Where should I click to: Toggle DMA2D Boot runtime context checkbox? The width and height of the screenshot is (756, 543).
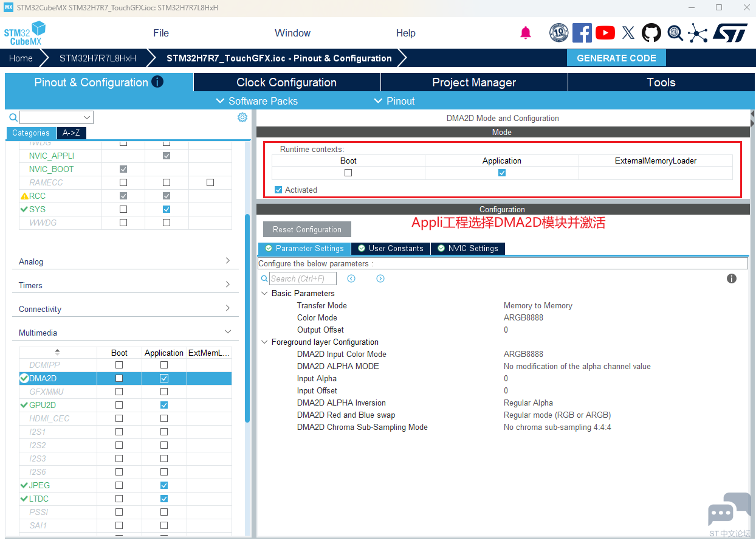348,173
